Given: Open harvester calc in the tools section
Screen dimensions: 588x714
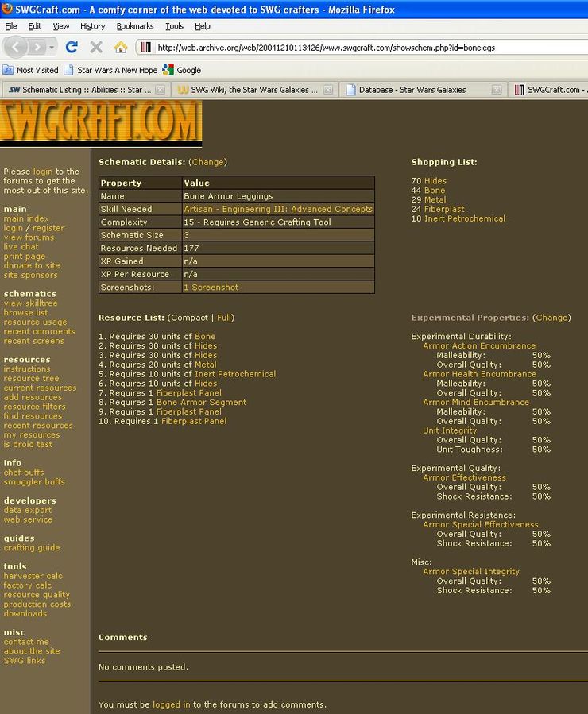Looking at the screenshot, I should (33, 576).
